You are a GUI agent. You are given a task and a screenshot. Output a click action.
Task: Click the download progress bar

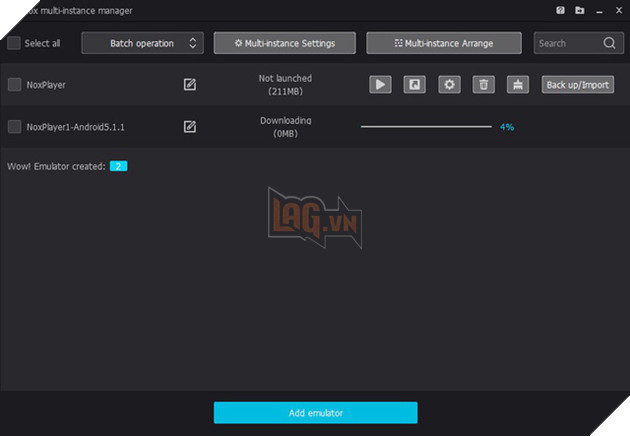[426, 127]
